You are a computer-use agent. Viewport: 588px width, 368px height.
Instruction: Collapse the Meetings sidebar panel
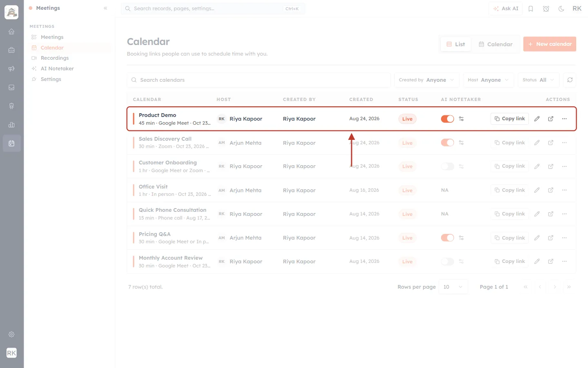(x=105, y=8)
